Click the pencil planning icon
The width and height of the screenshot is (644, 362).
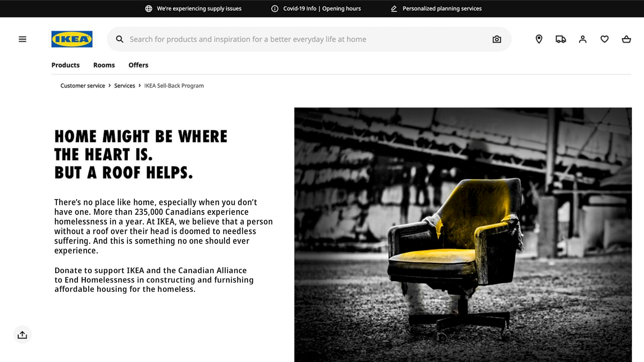tap(394, 8)
